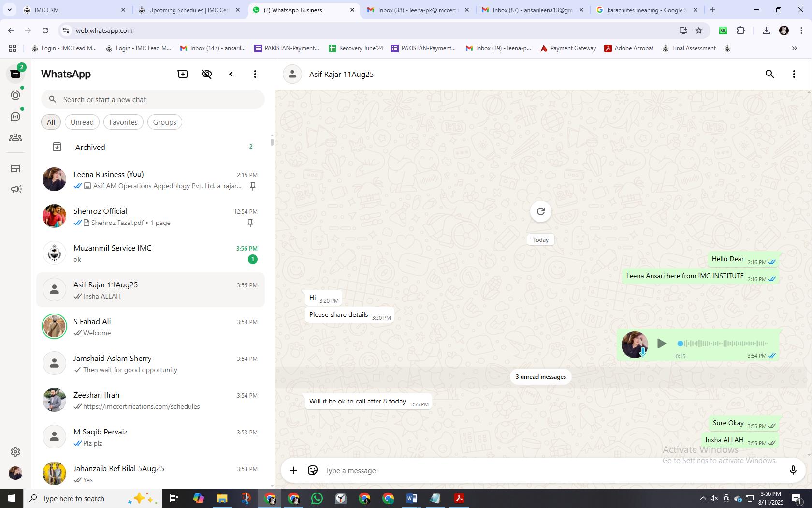This screenshot has height=508, width=812.
Task: Open Jahanzaib Ref Bilal 5Aug25 chat
Action: (150, 474)
